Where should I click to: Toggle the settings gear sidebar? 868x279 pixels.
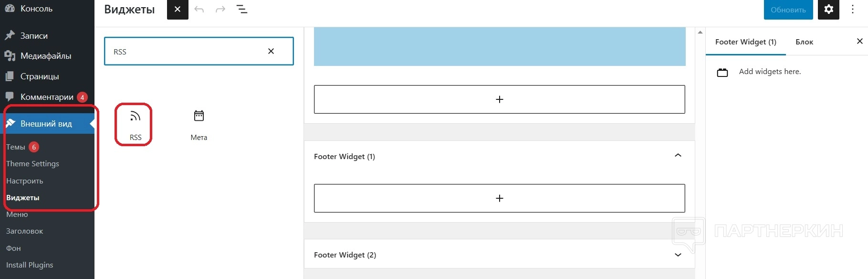[828, 10]
